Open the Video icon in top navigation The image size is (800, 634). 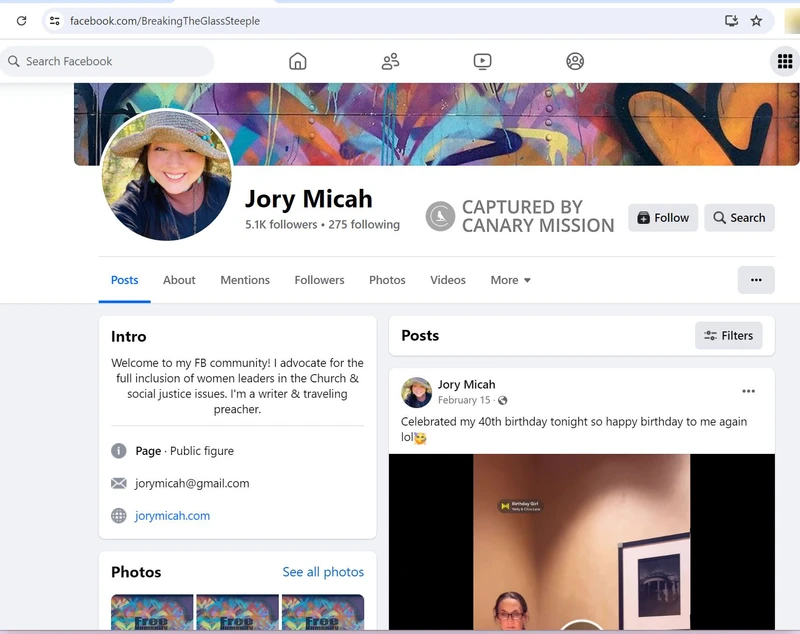pyautogui.click(x=482, y=61)
